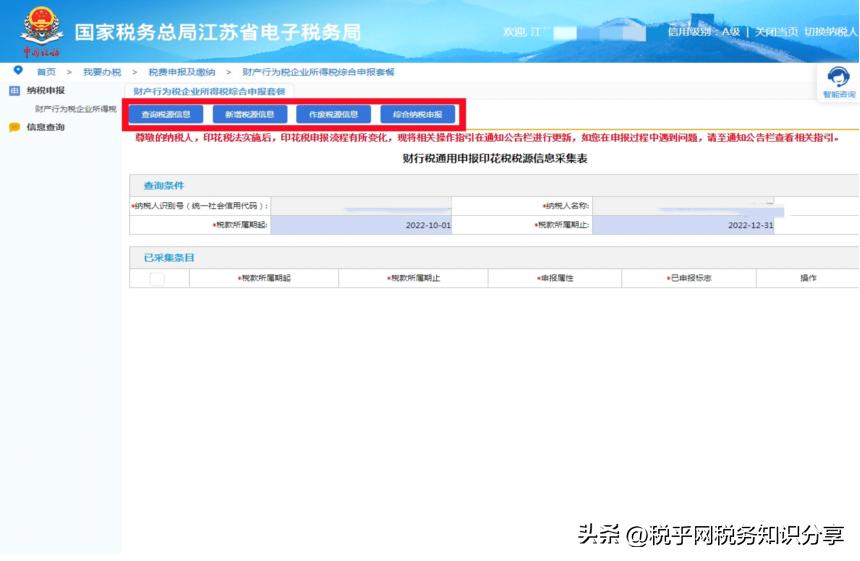Viewport: 860px width, 561px height.
Task: Click 税款所属期止 column header in table
Action: (414, 279)
